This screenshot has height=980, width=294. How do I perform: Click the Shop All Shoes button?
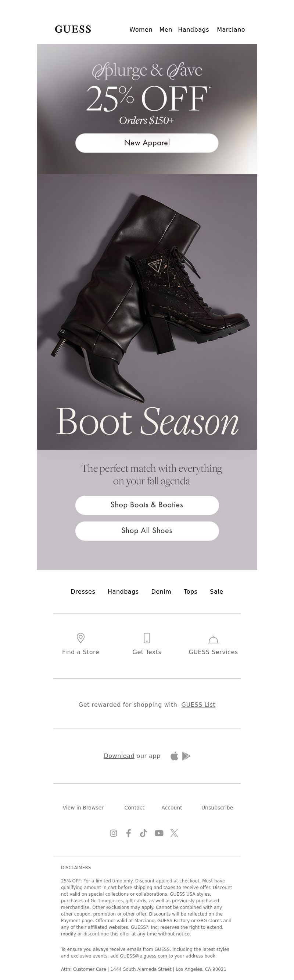pos(147,531)
